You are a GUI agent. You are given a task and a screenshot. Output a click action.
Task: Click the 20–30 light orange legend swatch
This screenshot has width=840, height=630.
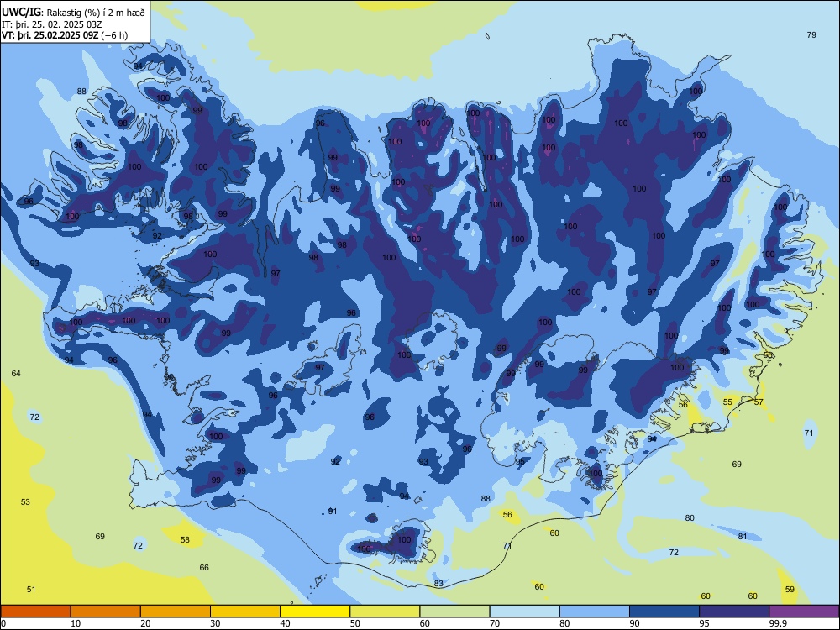176,612
